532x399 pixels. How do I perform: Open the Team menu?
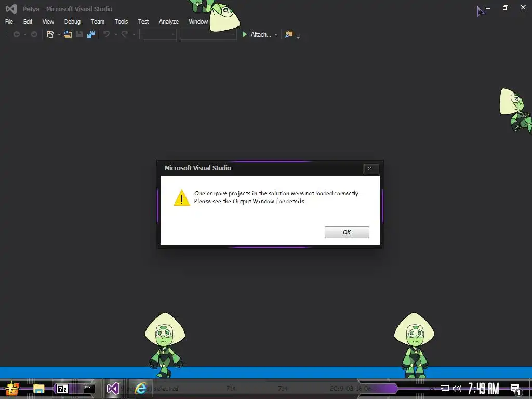[x=98, y=22]
